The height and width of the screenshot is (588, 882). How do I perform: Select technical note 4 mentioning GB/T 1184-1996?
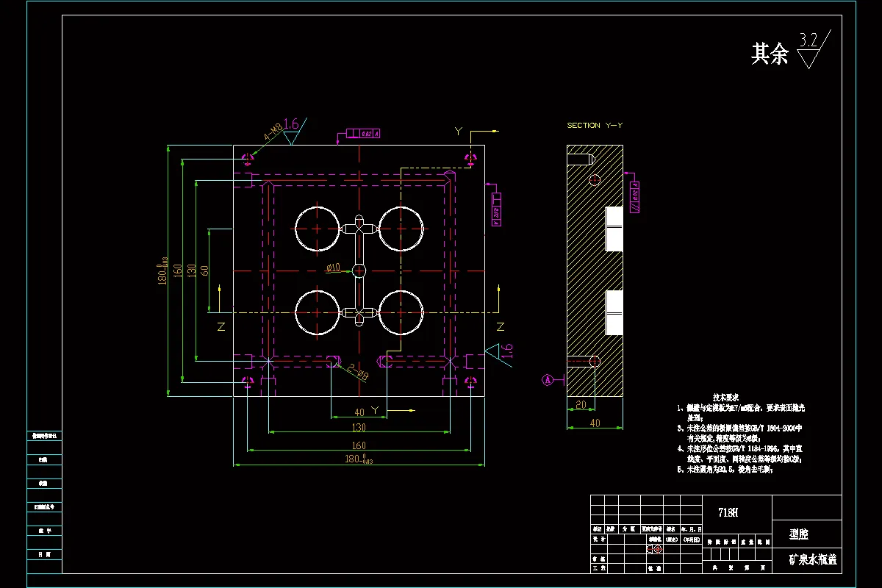[739, 453]
